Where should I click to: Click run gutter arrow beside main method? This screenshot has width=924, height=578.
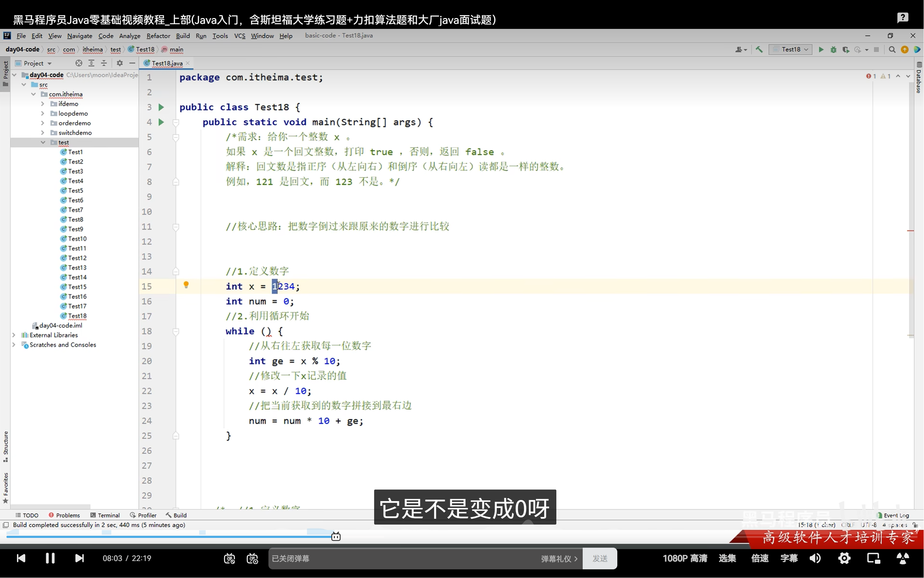[x=161, y=122]
